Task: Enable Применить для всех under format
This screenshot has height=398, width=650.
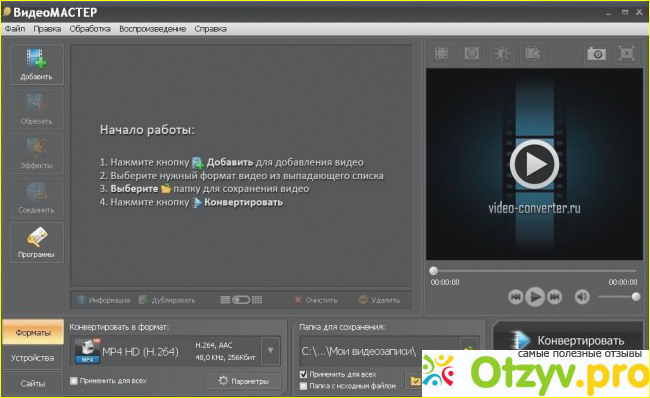Action: tap(74, 381)
